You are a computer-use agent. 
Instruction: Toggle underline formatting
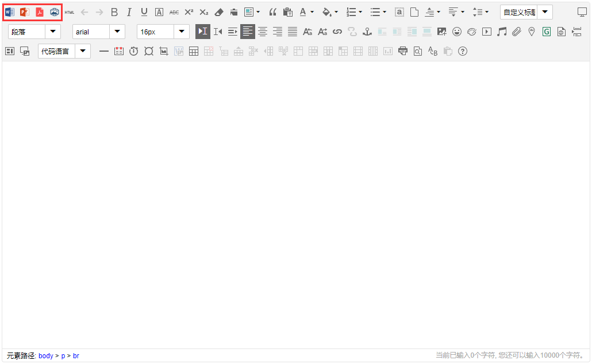click(144, 12)
